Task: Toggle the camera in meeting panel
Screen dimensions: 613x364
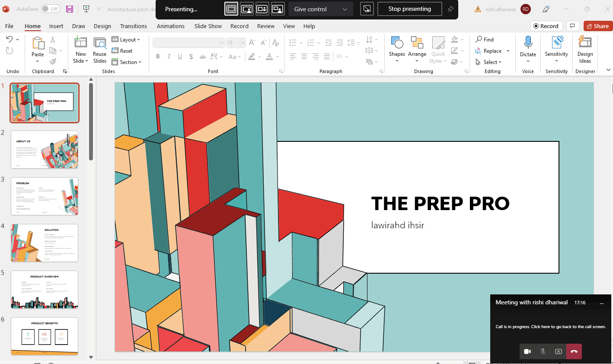Action: click(x=527, y=351)
